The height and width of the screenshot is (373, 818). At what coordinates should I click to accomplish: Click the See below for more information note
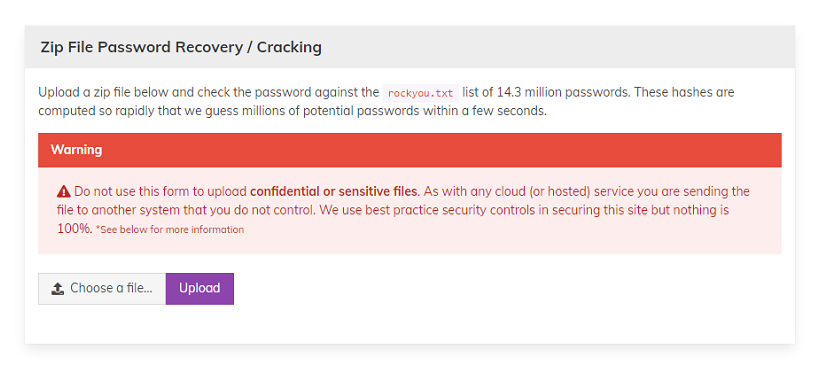170,230
